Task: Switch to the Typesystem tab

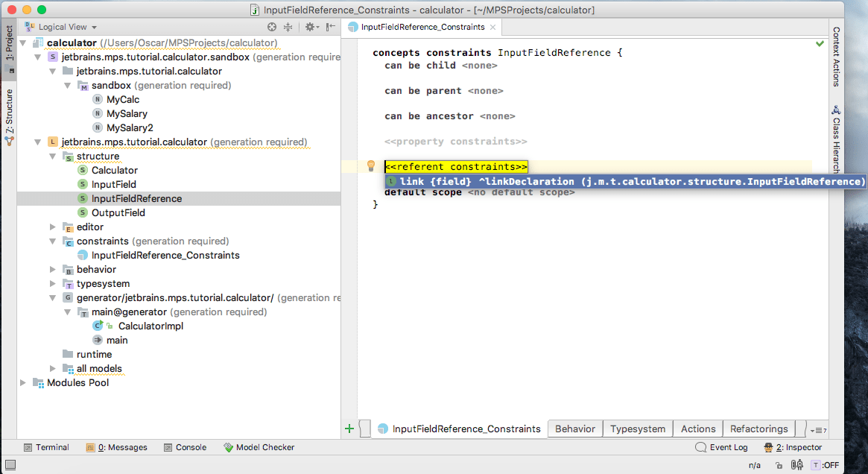Action: point(637,429)
